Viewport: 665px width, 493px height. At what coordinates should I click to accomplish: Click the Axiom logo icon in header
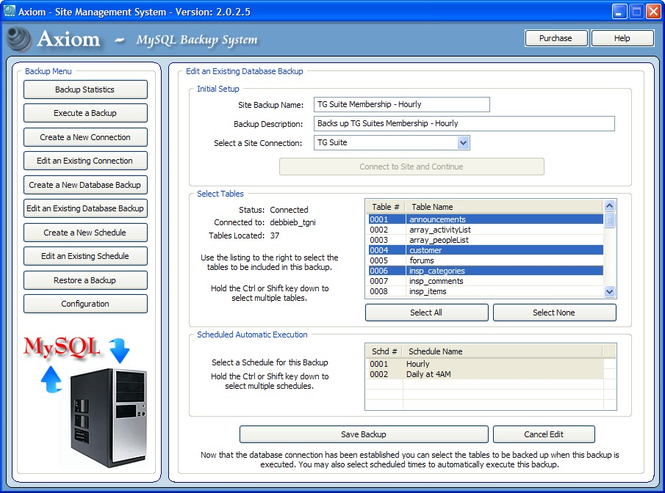pos(18,39)
